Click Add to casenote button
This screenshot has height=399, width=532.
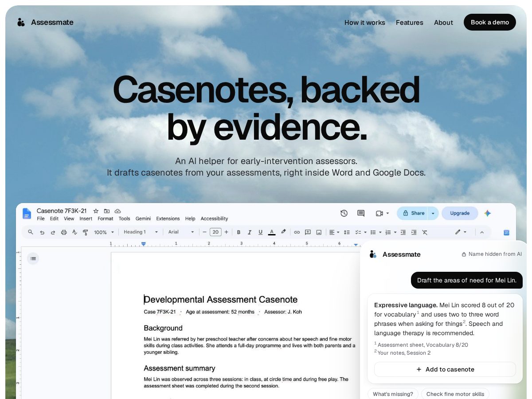(445, 369)
